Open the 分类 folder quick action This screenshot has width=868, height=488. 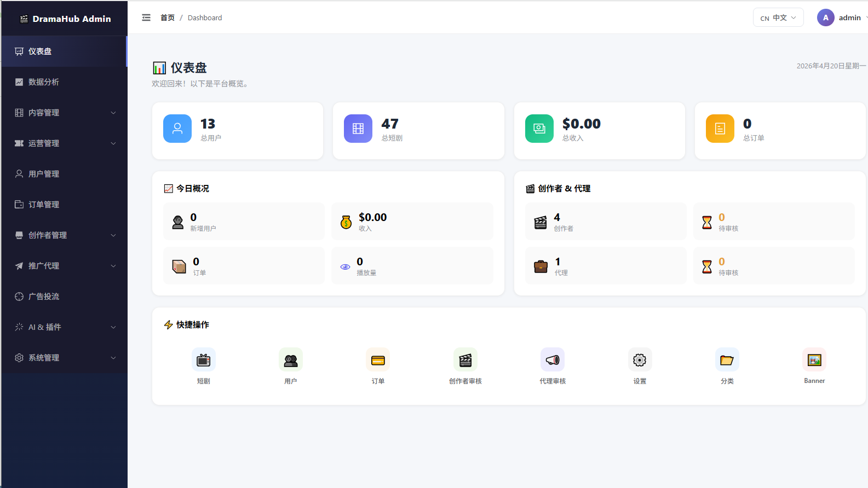[x=727, y=359]
